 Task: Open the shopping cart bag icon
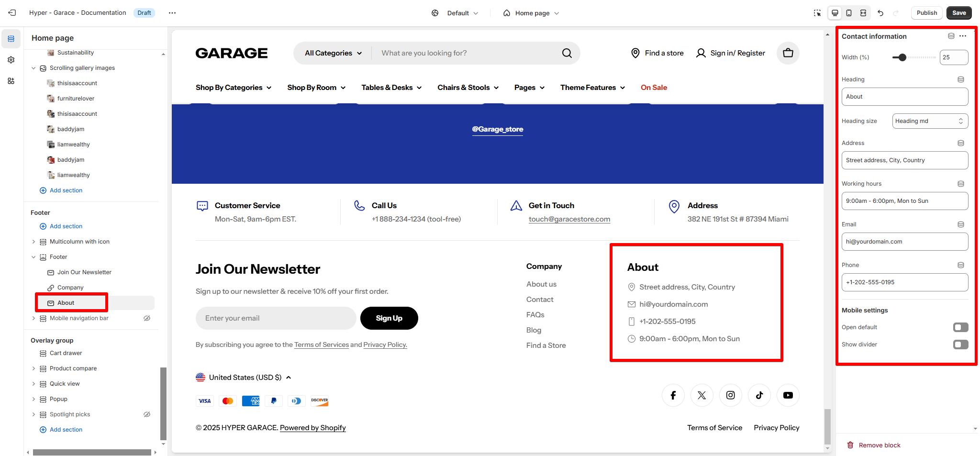tap(788, 53)
